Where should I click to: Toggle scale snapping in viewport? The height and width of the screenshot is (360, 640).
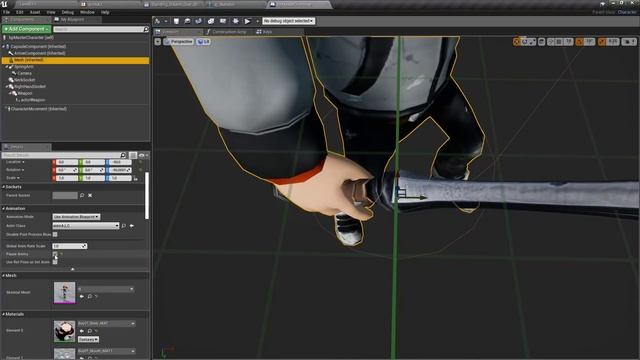coord(602,42)
